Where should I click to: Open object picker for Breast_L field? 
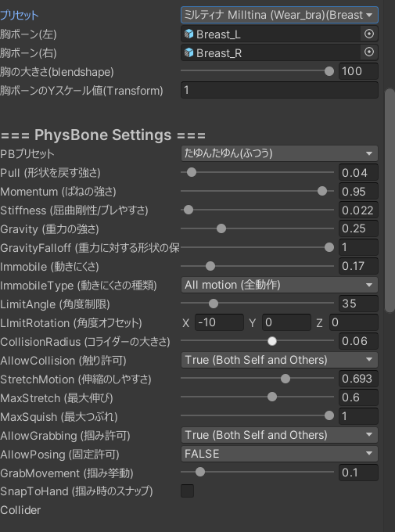(369, 34)
